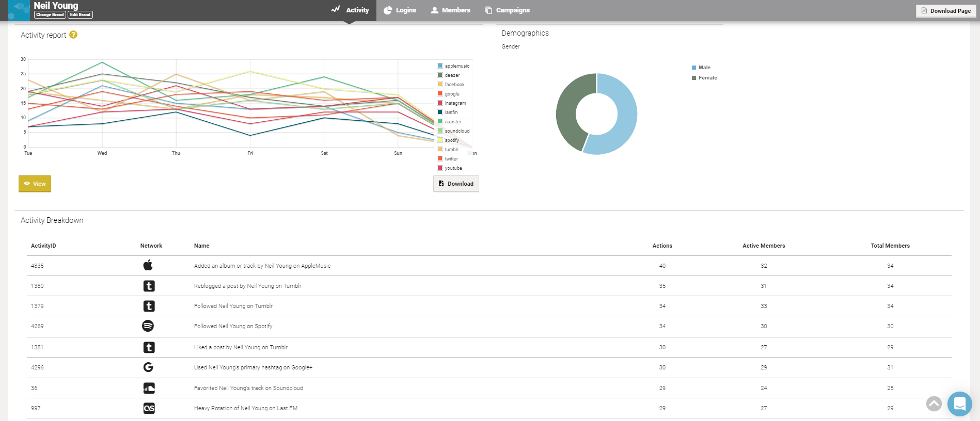The height and width of the screenshot is (421, 980).
Task: Select 'Followed Neil Young on Spotify' row
Action: point(489,326)
